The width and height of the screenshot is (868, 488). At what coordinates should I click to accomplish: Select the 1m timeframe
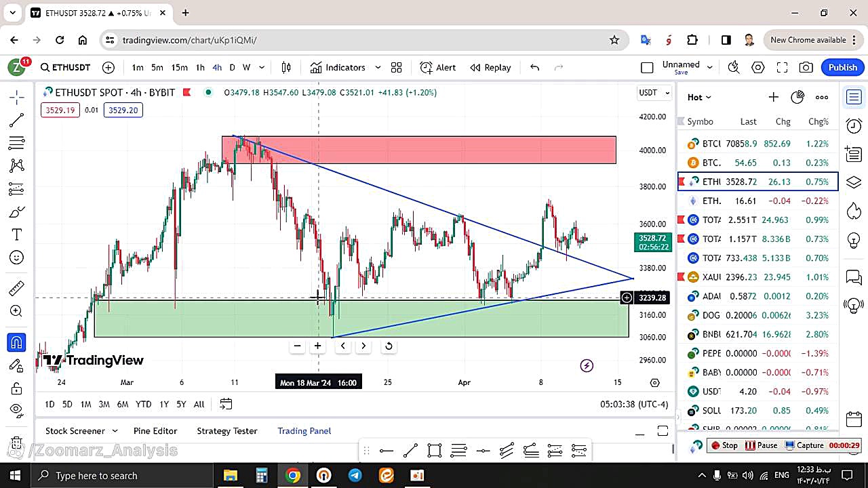pos(138,67)
